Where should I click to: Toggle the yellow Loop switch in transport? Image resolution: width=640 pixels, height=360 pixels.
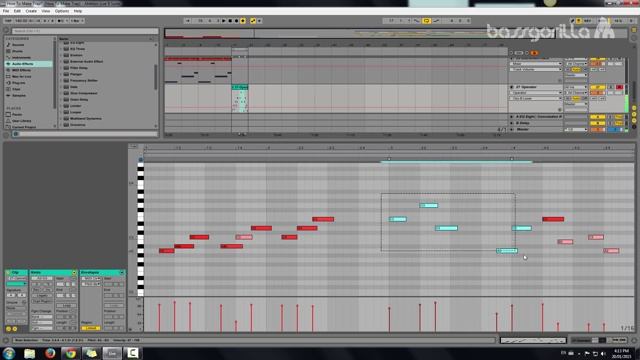click(427, 21)
